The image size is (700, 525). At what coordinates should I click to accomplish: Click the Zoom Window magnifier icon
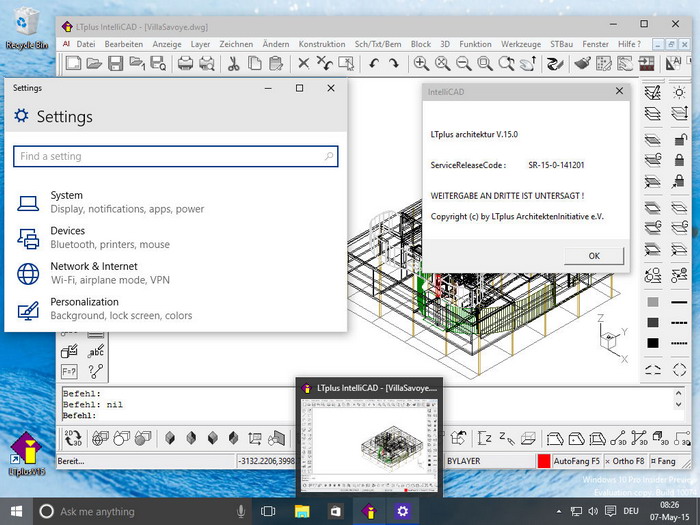click(485, 63)
